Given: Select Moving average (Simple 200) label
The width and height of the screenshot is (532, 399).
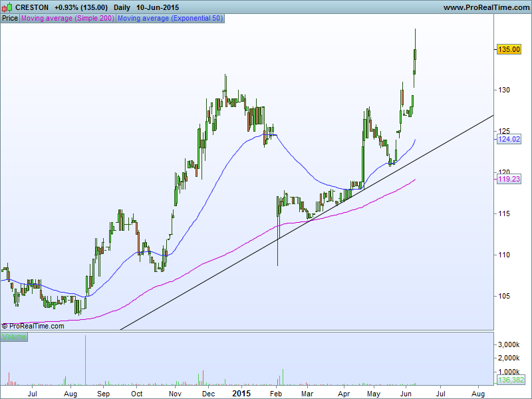Looking at the screenshot, I should click(67, 19).
